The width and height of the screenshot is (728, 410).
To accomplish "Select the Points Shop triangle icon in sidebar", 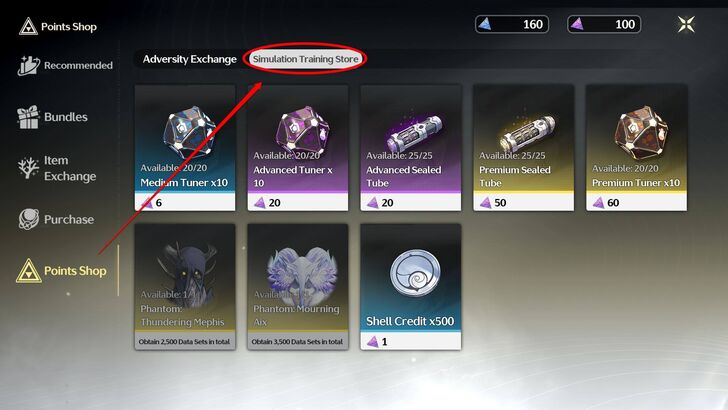I will [x=28, y=271].
